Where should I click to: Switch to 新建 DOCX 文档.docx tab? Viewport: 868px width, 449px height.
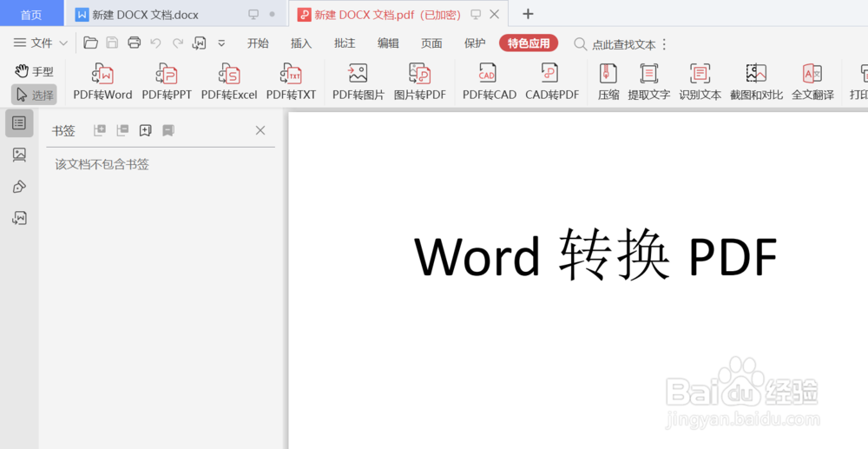pyautogui.click(x=145, y=15)
